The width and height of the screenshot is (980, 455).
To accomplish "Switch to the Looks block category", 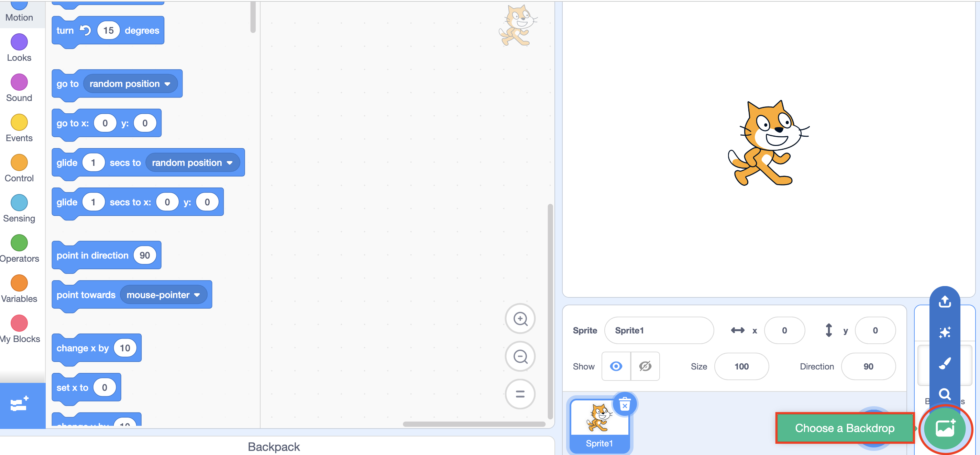I will (x=19, y=48).
